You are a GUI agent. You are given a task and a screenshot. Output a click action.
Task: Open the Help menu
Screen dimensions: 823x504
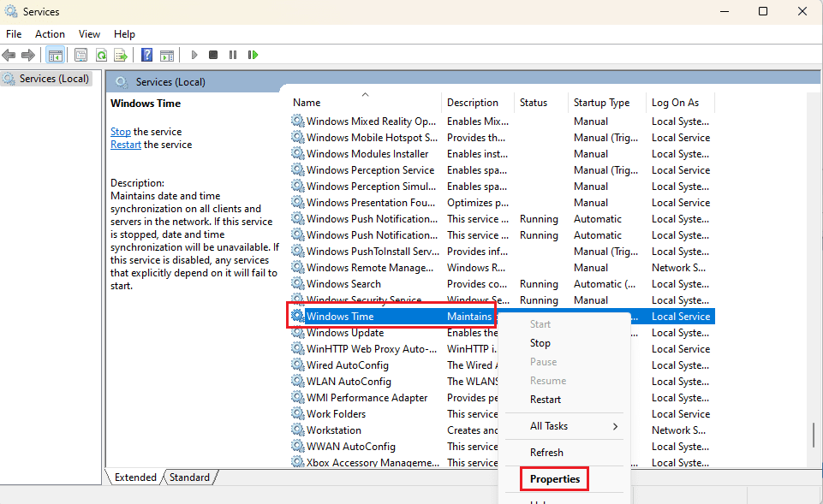[x=124, y=34]
